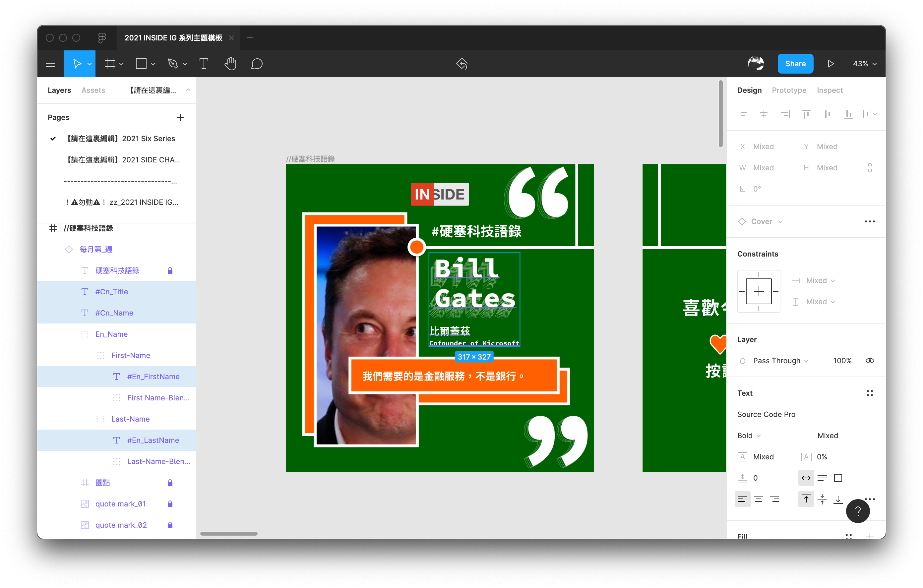Select the #En_FirstName layer
Viewport: 923px width, 588px height.
116,377
